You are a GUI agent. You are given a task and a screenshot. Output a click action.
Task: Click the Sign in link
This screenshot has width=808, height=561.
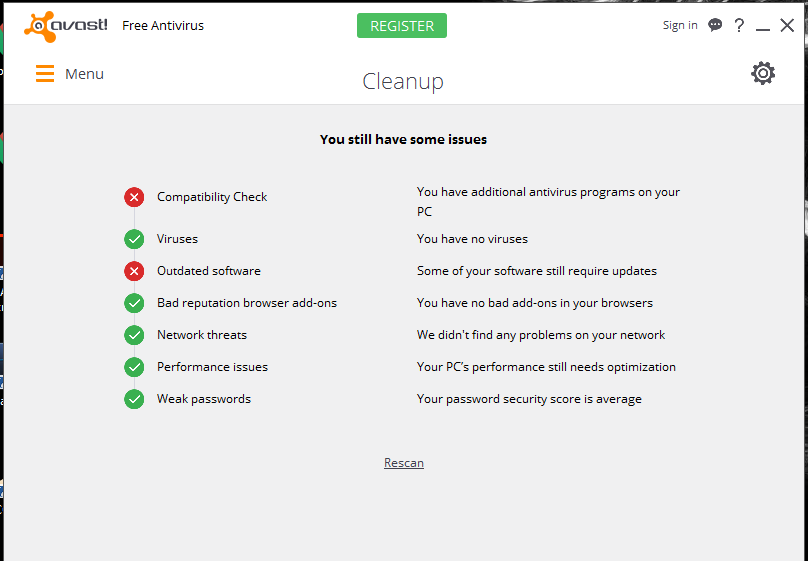pyautogui.click(x=680, y=25)
